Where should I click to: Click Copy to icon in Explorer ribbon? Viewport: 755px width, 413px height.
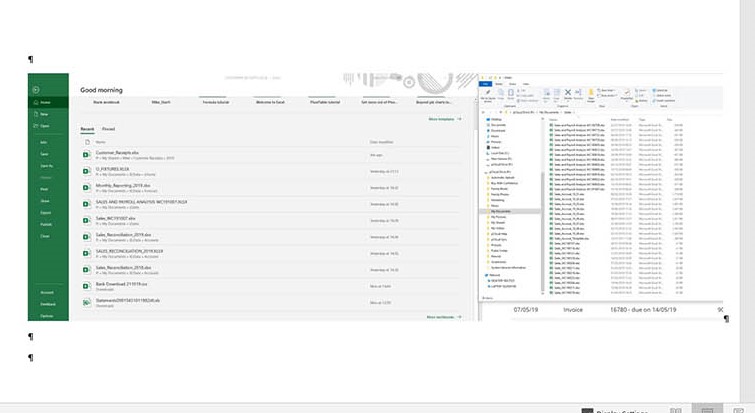[556, 94]
